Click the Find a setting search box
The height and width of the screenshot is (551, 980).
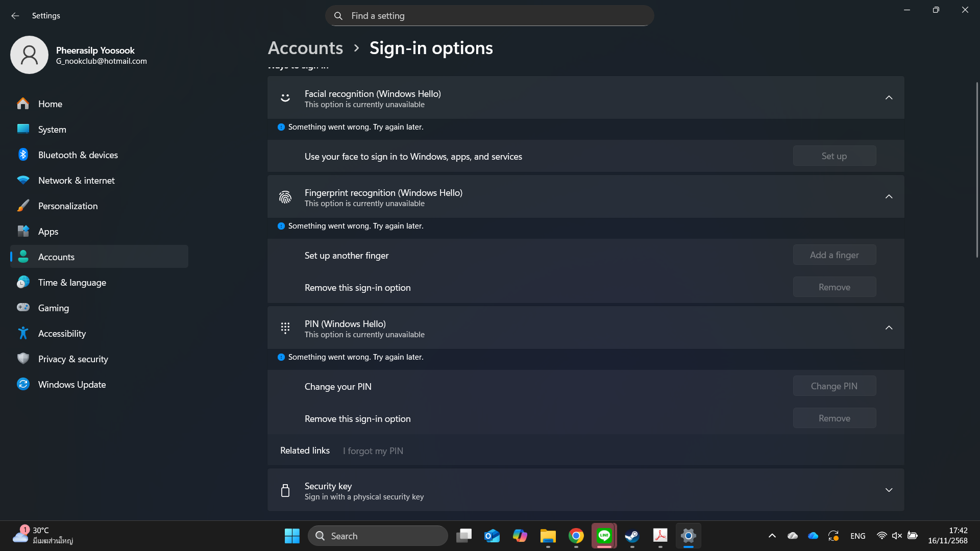(489, 16)
